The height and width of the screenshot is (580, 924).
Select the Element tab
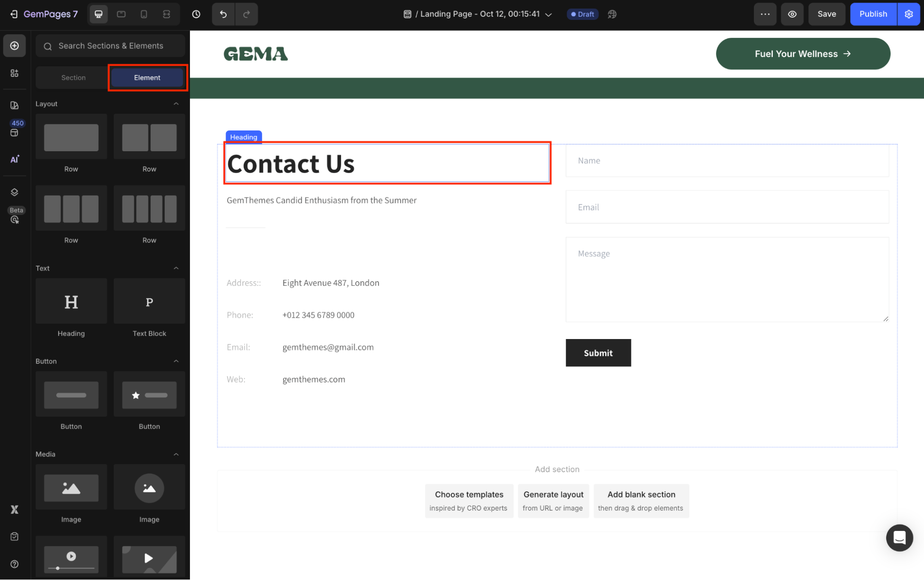pyautogui.click(x=147, y=78)
